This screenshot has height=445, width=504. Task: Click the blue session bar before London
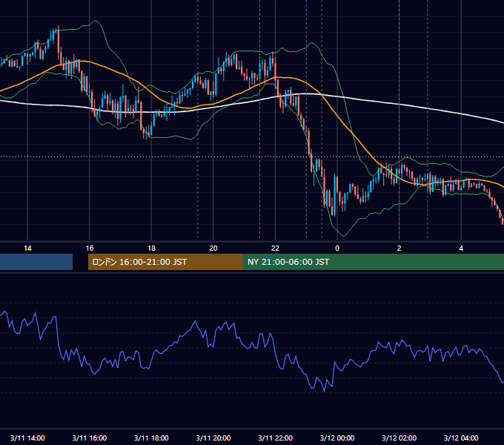tap(36, 262)
